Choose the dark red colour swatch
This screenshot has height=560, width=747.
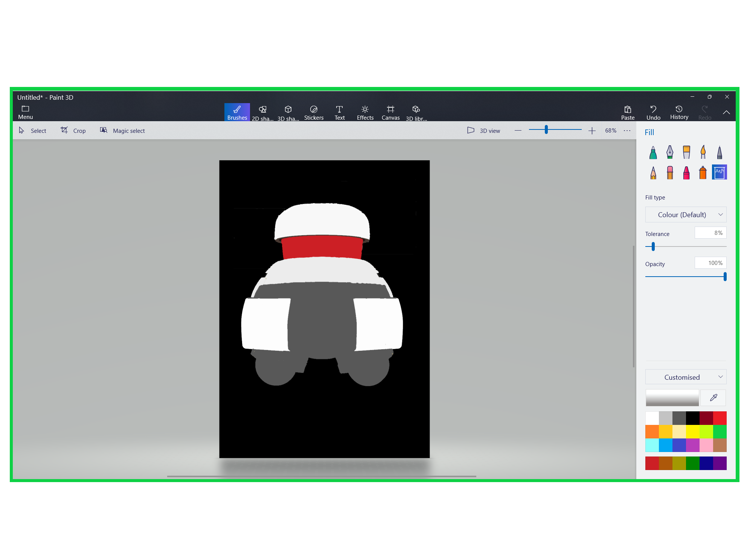(706, 418)
